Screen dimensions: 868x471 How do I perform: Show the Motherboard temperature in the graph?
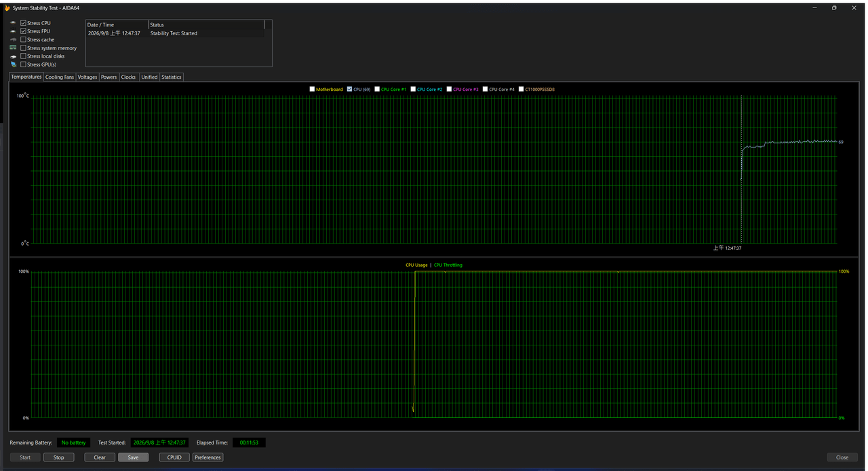pyautogui.click(x=312, y=89)
